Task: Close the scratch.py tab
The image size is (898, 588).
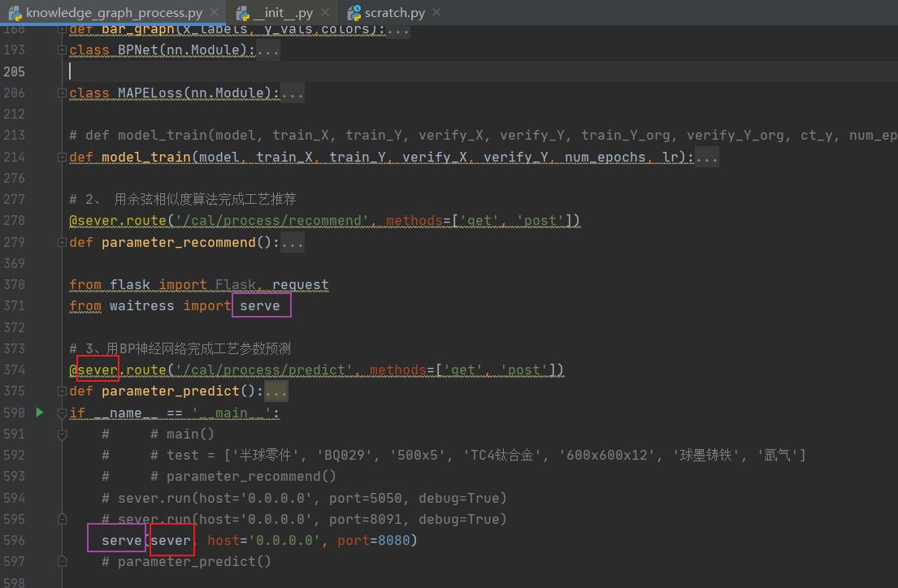Action: click(x=435, y=12)
